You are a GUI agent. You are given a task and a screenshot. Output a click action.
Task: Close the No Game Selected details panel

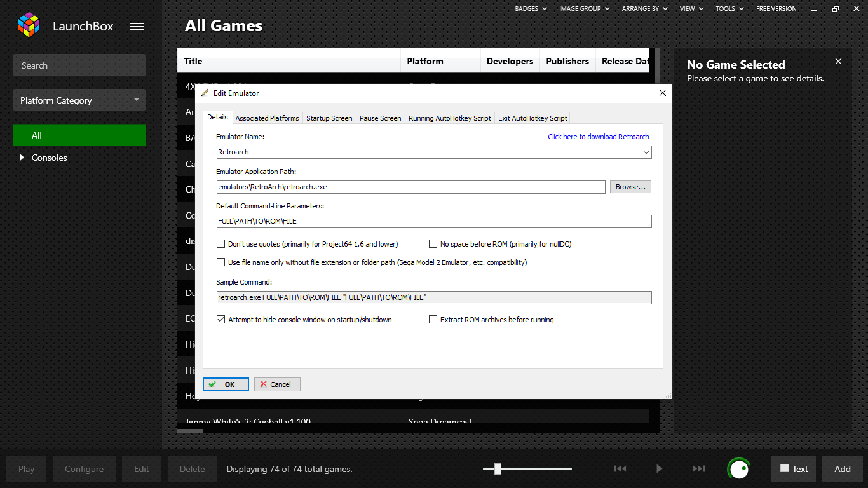(838, 62)
